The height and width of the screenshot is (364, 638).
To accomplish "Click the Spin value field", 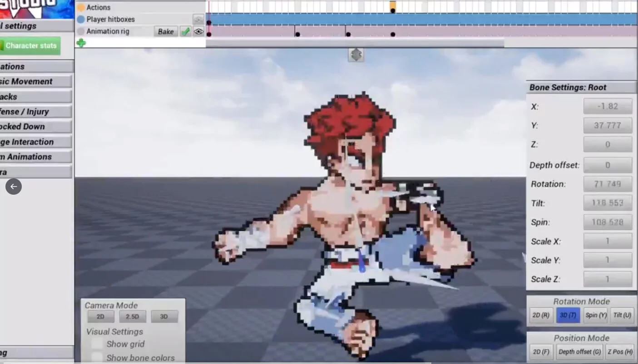I will [x=608, y=222].
